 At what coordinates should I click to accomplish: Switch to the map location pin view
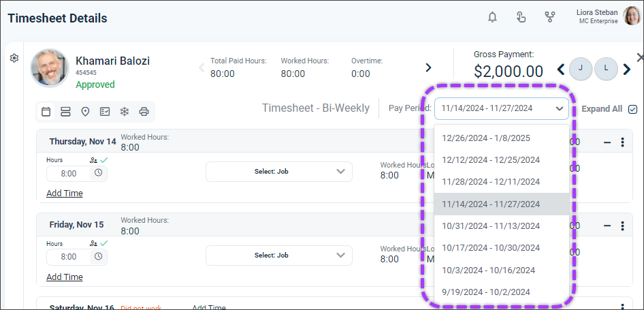[x=85, y=112]
